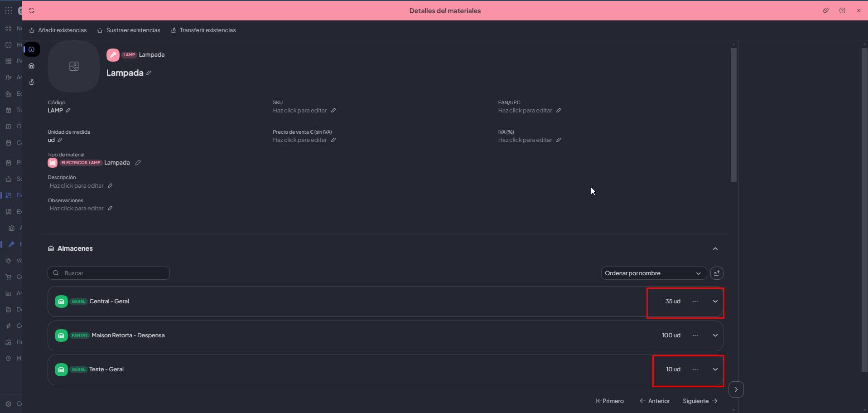Screen dimensions: 868x413
Task: Copy the link using the header link icon
Action: (826, 10)
